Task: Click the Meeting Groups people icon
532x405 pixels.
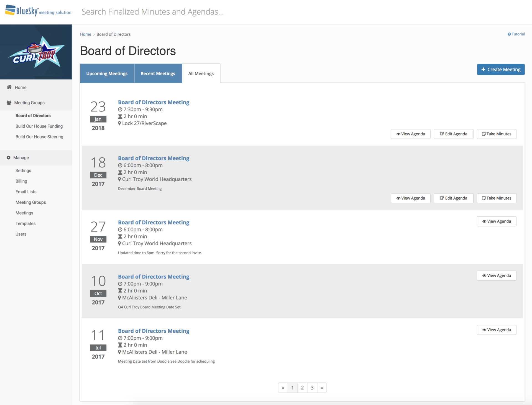Action: (x=9, y=103)
